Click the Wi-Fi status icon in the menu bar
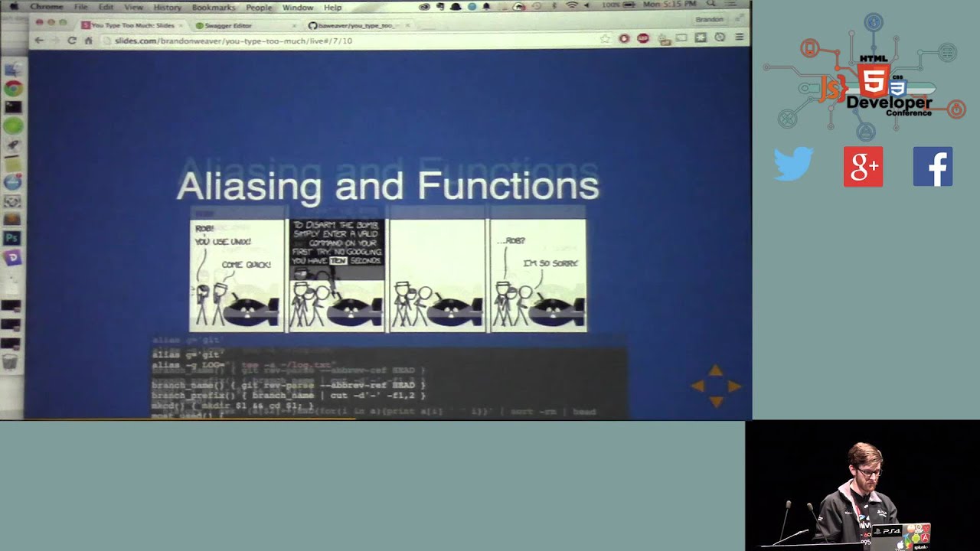This screenshot has height=551, width=980. pos(572,5)
